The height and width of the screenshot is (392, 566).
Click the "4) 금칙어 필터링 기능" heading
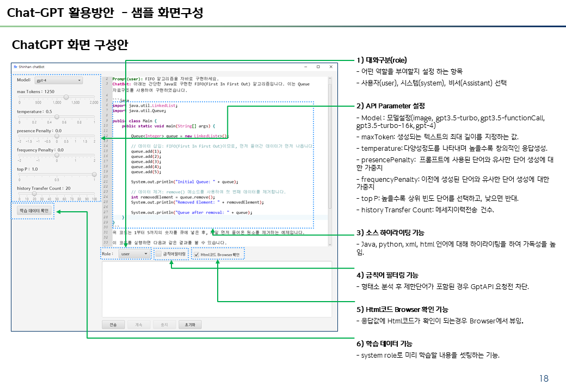(x=387, y=275)
